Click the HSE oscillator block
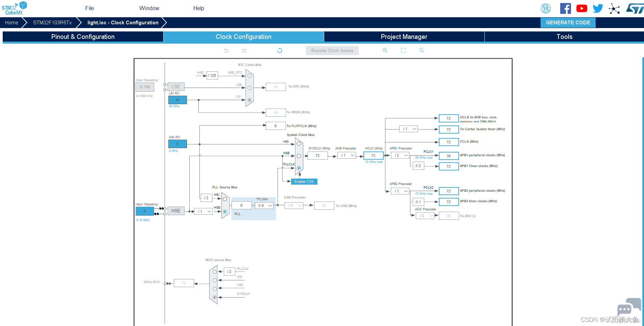Image resolution: width=644 pixels, height=326 pixels. 176,211
